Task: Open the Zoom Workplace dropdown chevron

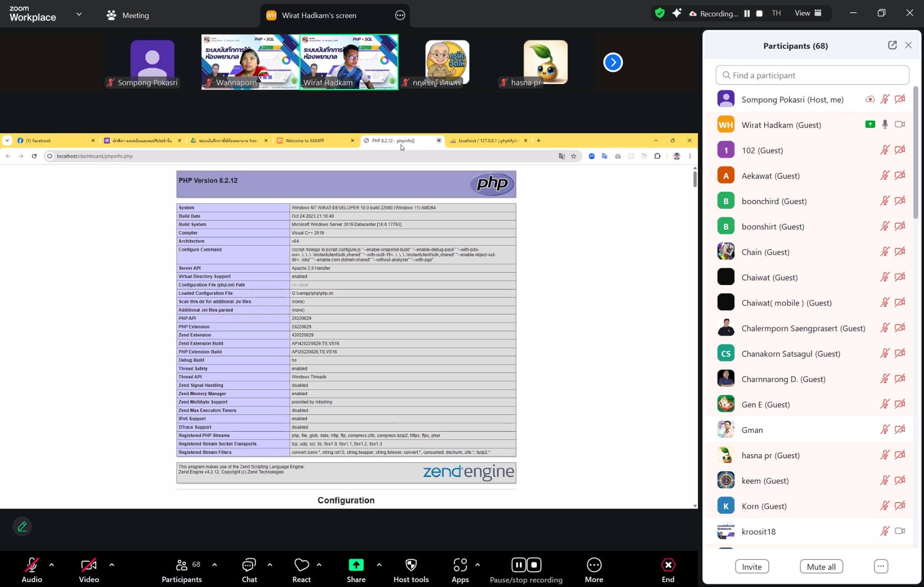Action: (79, 14)
